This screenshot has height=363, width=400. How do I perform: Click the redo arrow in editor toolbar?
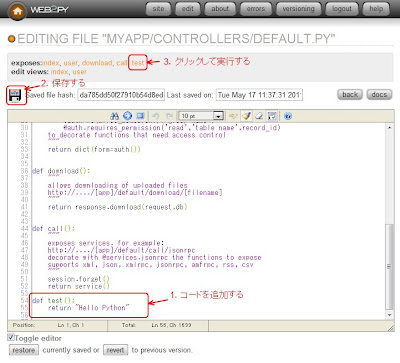coord(169,116)
